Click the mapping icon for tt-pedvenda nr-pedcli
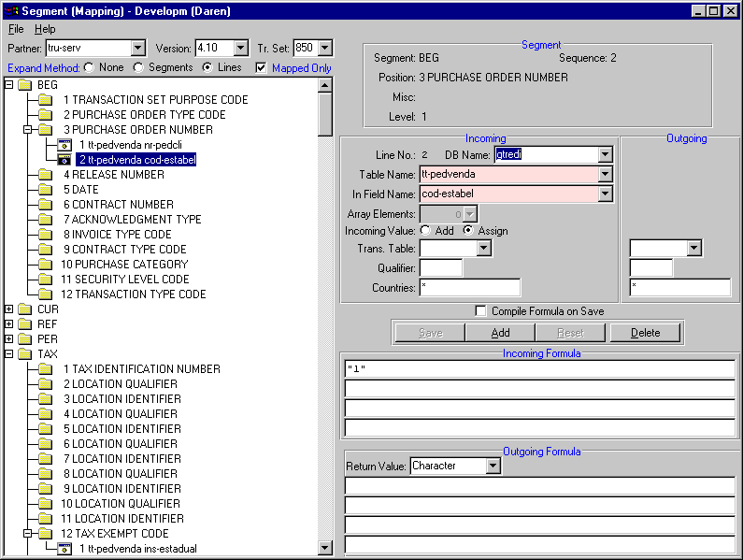743x560 pixels. pyautogui.click(x=64, y=145)
